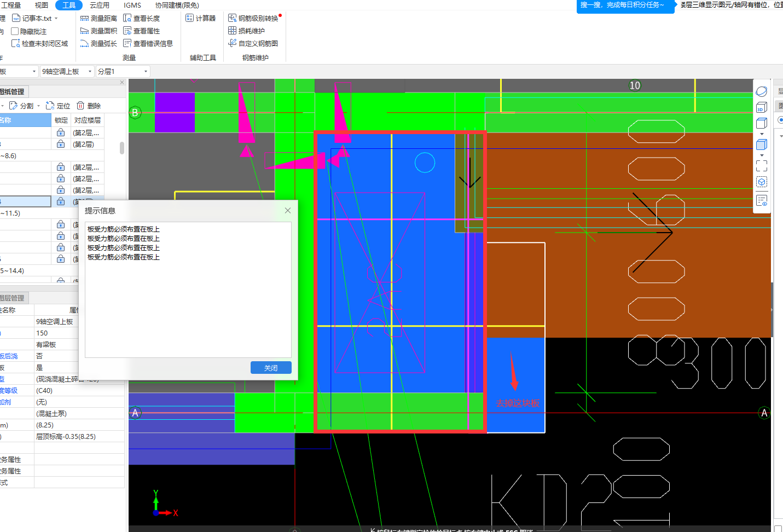Expand arrow below shaded cube icon

tap(762, 155)
